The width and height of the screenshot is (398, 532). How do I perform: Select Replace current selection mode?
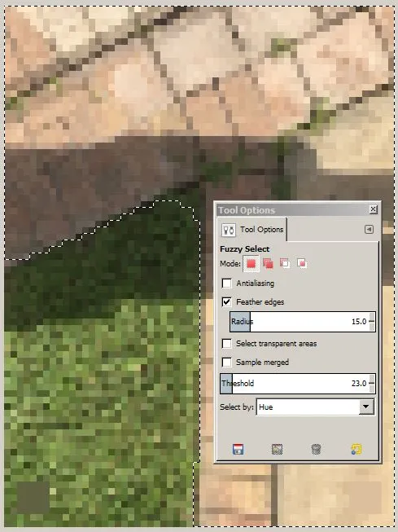click(251, 264)
